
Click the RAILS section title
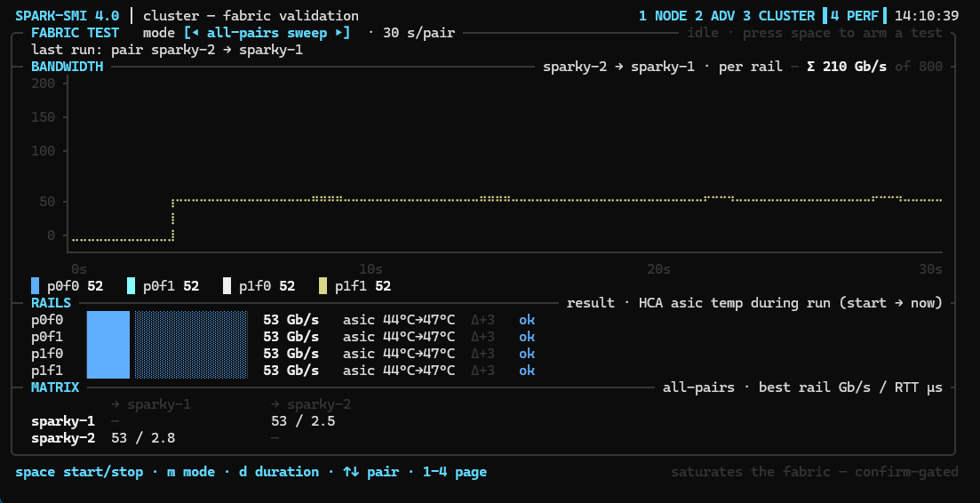coord(52,303)
